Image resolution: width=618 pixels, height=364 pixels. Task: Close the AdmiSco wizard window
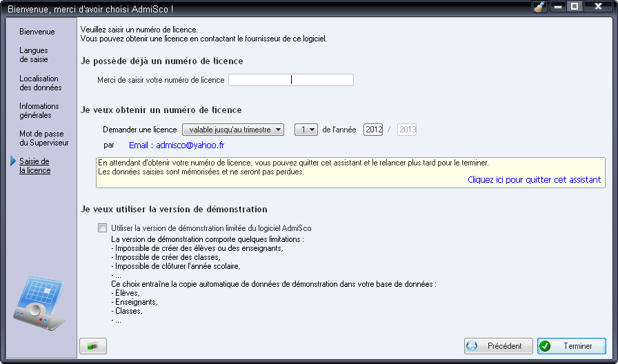coord(598,7)
